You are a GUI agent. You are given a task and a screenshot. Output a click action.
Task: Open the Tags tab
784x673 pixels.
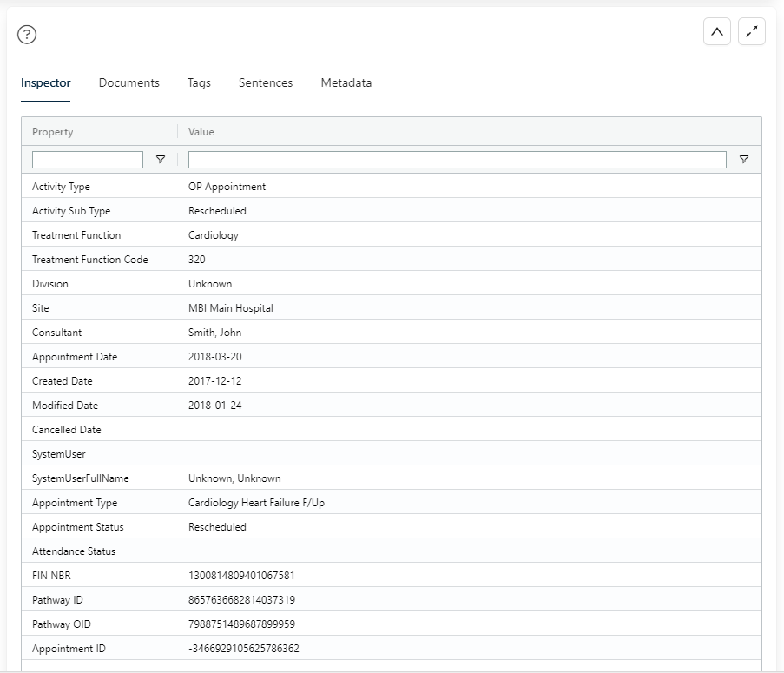coord(199,83)
